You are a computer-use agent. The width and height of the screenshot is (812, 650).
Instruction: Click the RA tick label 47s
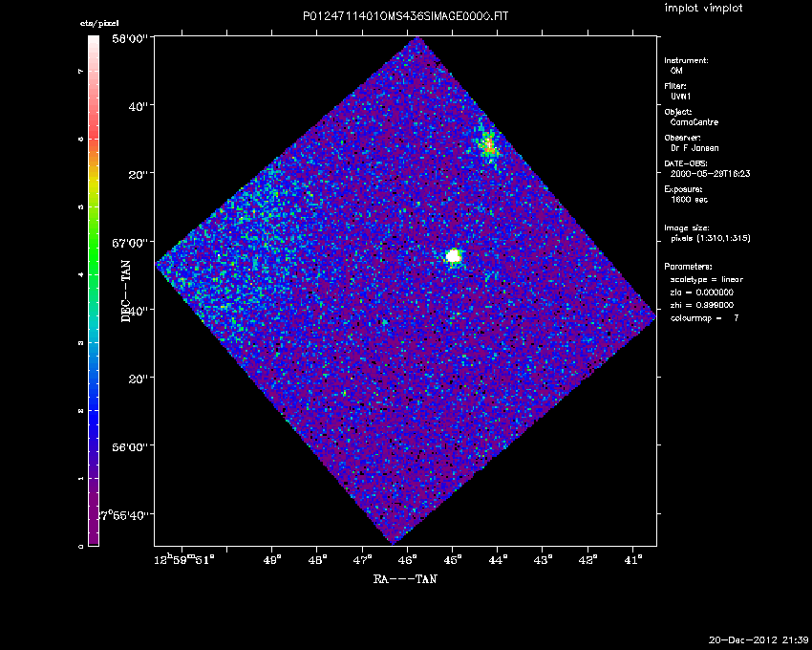(x=363, y=560)
